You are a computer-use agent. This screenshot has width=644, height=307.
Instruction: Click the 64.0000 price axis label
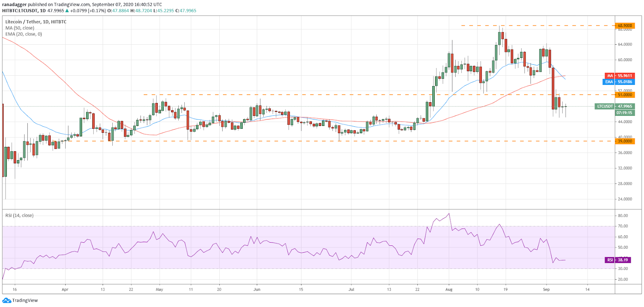click(x=625, y=45)
